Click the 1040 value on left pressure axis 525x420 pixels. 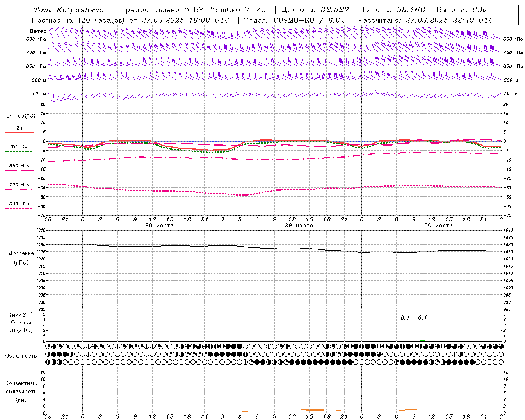click(x=41, y=231)
